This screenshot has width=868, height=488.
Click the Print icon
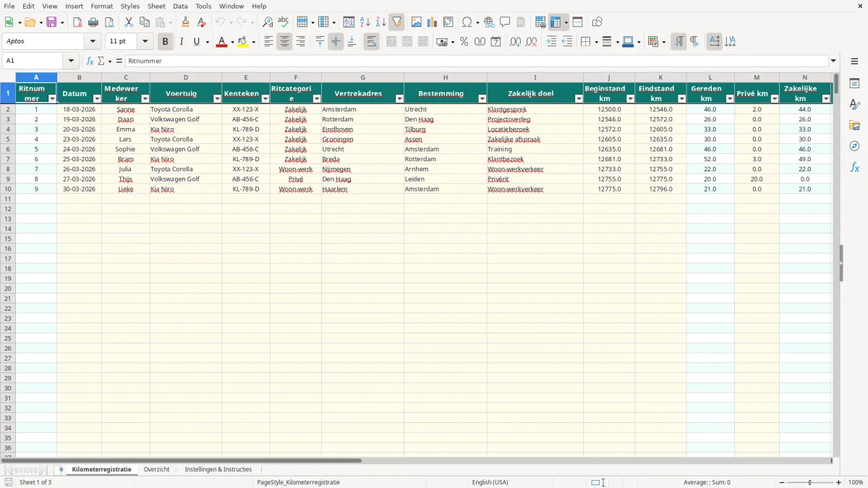click(93, 22)
